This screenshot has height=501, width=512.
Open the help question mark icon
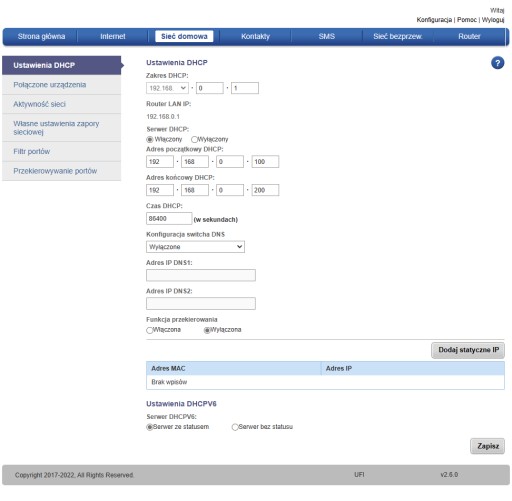click(497, 63)
